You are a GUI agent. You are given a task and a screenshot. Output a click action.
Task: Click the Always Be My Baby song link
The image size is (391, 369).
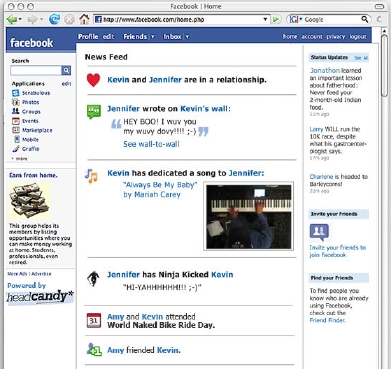pyautogui.click(x=160, y=185)
